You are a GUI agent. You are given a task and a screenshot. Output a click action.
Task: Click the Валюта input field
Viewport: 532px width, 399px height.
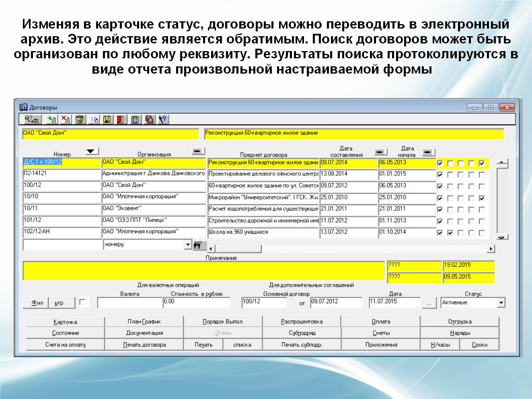129,302
